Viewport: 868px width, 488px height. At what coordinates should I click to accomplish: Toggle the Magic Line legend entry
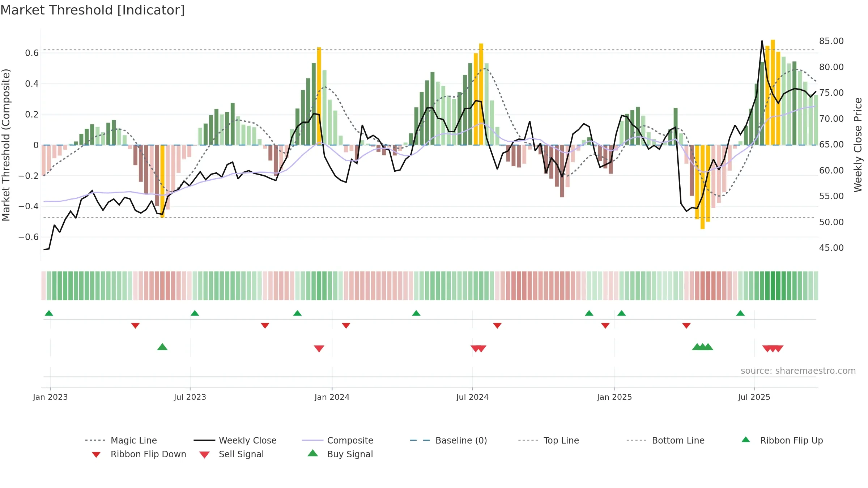point(121,440)
